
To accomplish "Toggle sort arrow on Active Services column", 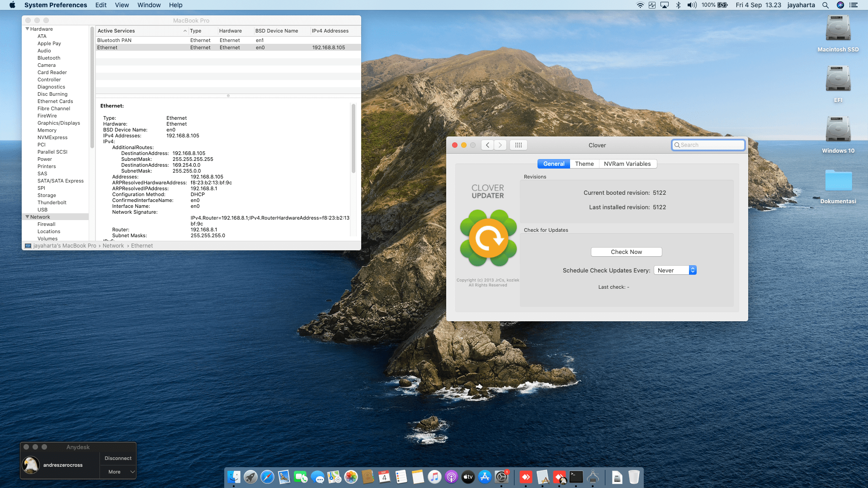I will [x=185, y=31].
